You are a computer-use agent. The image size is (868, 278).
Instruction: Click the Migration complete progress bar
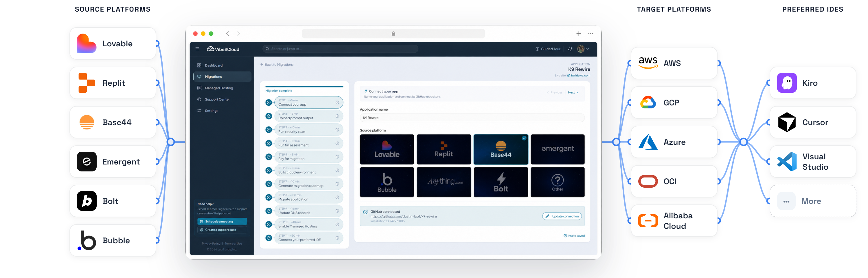[x=304, y=87]
